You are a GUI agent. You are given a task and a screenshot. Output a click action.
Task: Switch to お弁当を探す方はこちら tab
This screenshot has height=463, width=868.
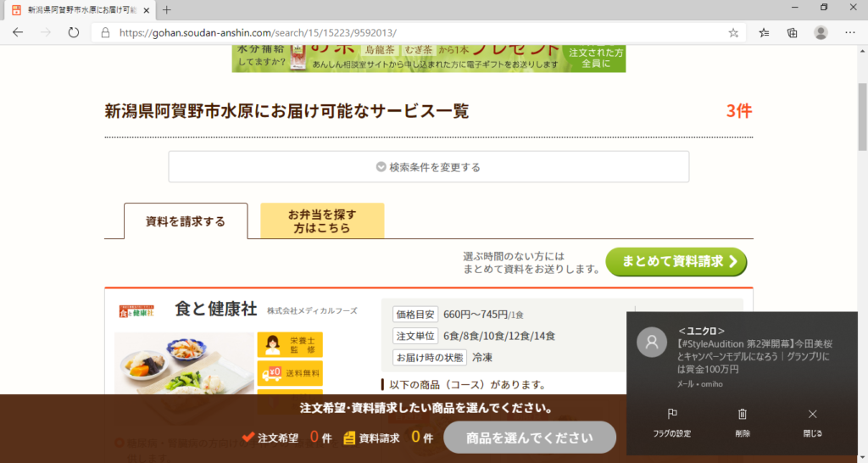coord(322,221)
